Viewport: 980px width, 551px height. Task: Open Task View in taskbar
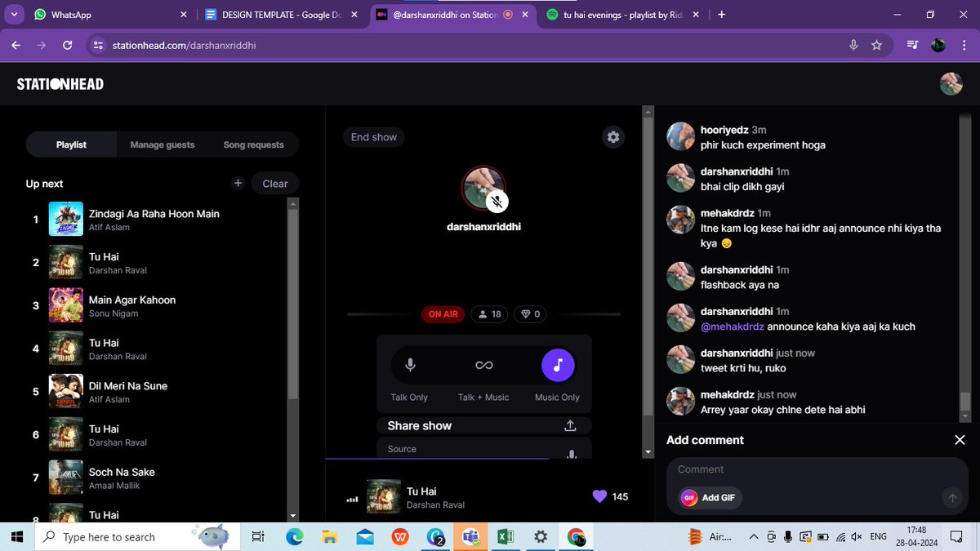coord(258,536)
